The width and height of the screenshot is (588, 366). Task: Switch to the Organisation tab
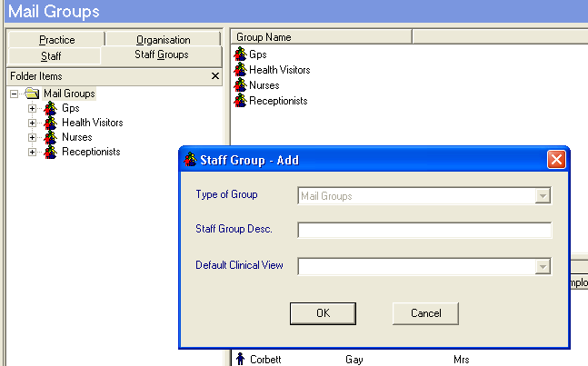(x=164, y=40)
